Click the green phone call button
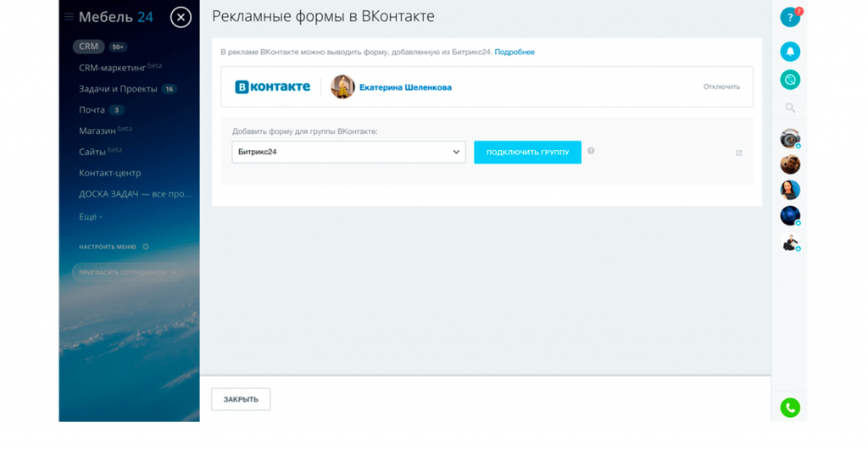 [790, 408]
